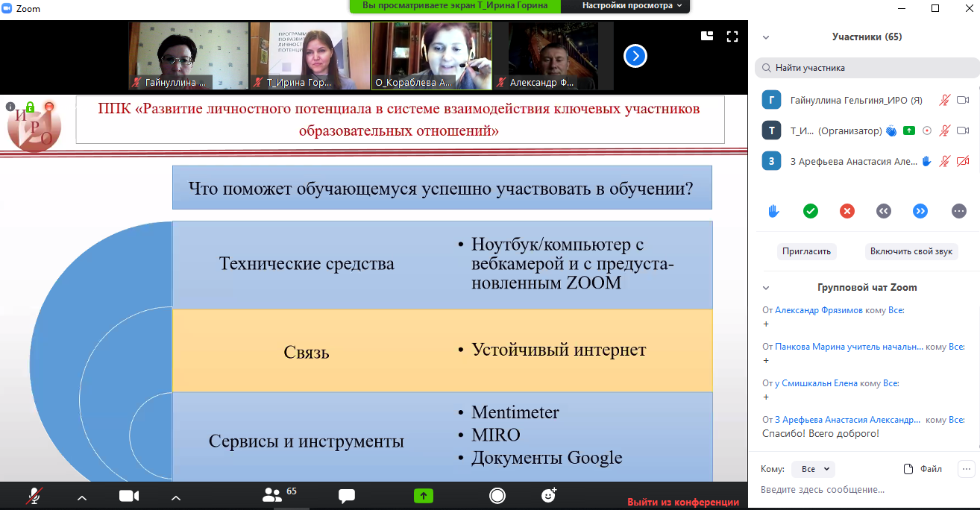Click the green sharing icon beside Организатор
Screen dimensions: 980x510
pyautogui.click(x=908, y=130)
